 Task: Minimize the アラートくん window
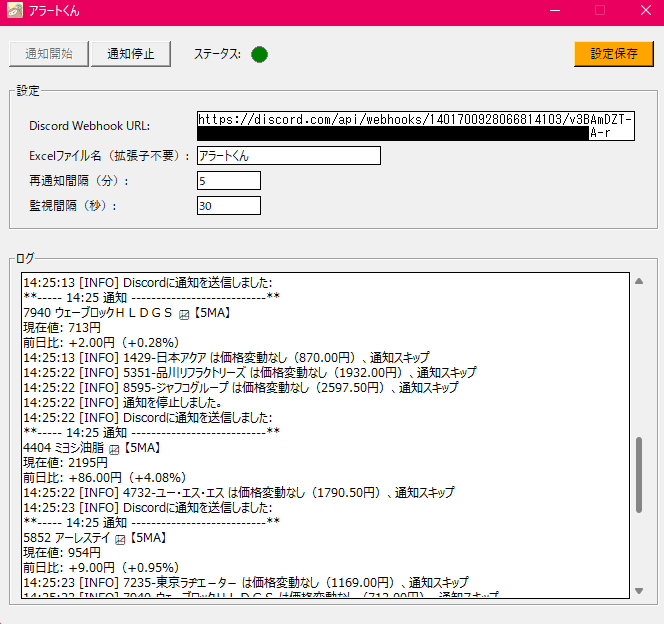[x=555, y=11]
